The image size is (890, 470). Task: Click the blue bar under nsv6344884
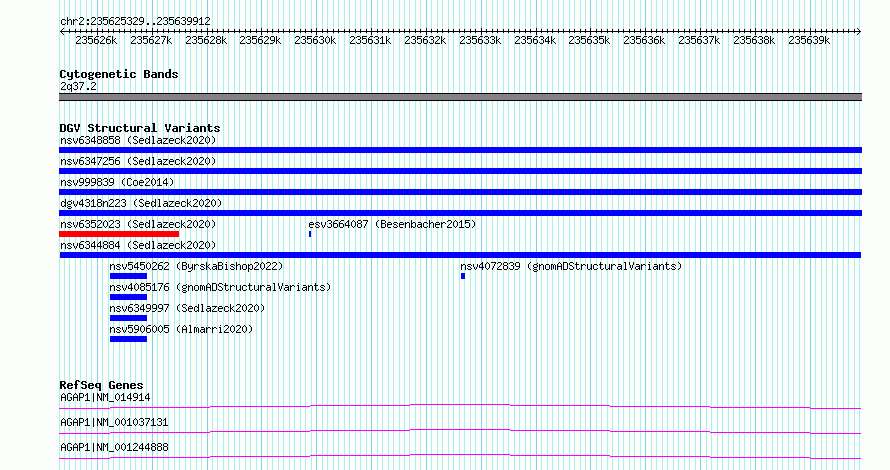(x=460, y=255)
